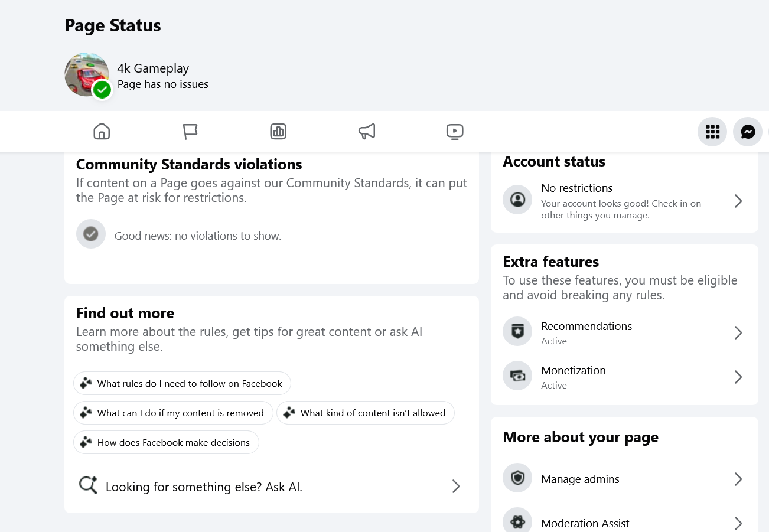769x532 pixels.
Task: Click the 4k Gameplay page profile picture
Action: [x=87, y=74]
